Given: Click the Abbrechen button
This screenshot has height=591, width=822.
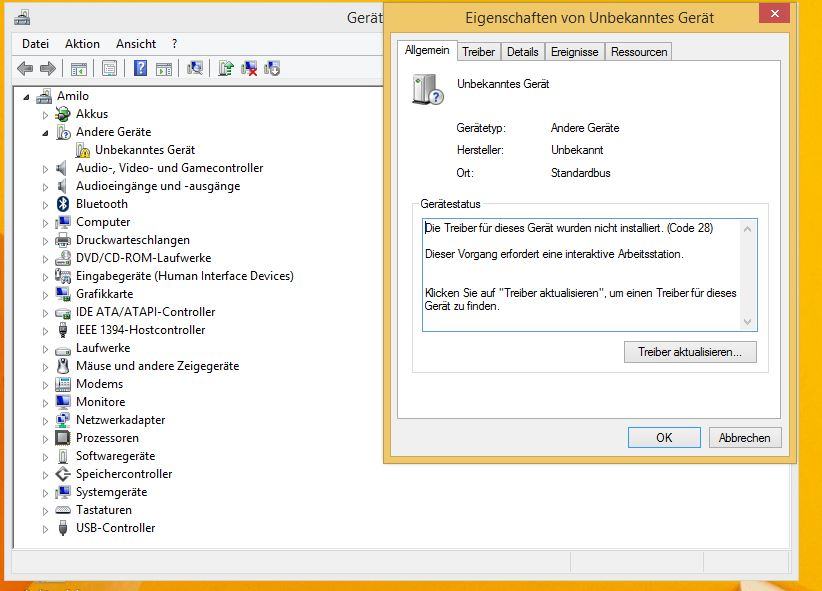Looking at the screenshot, I should pos(745,437).
